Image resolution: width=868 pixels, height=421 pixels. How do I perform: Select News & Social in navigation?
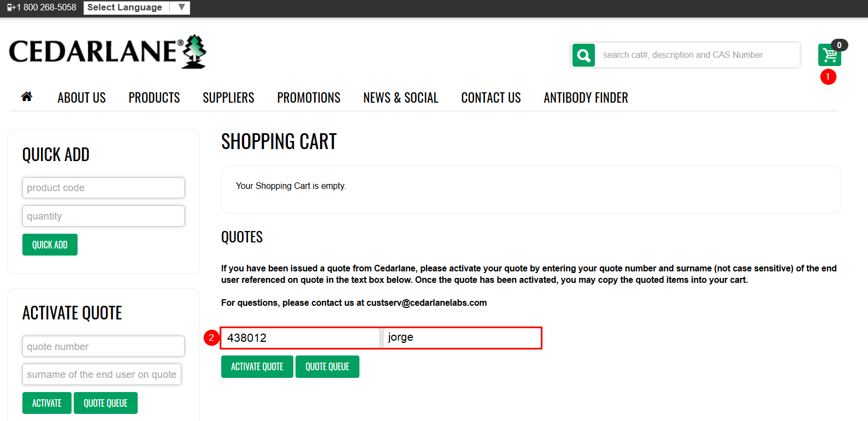point(400,98)
